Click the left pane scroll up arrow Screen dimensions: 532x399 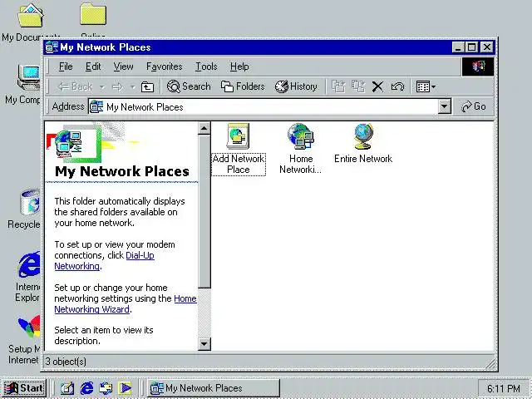click(204, 128)
